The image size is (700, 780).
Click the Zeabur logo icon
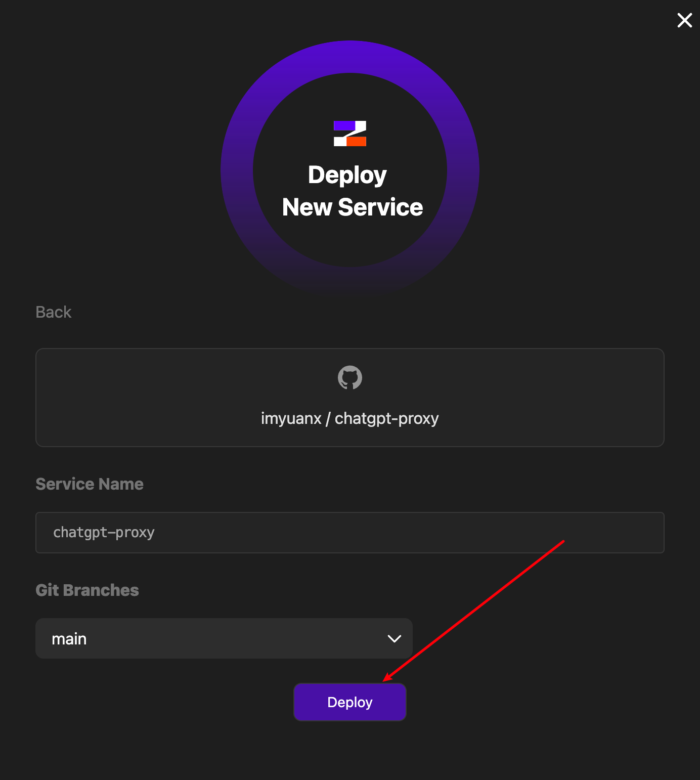coord(350,134)
